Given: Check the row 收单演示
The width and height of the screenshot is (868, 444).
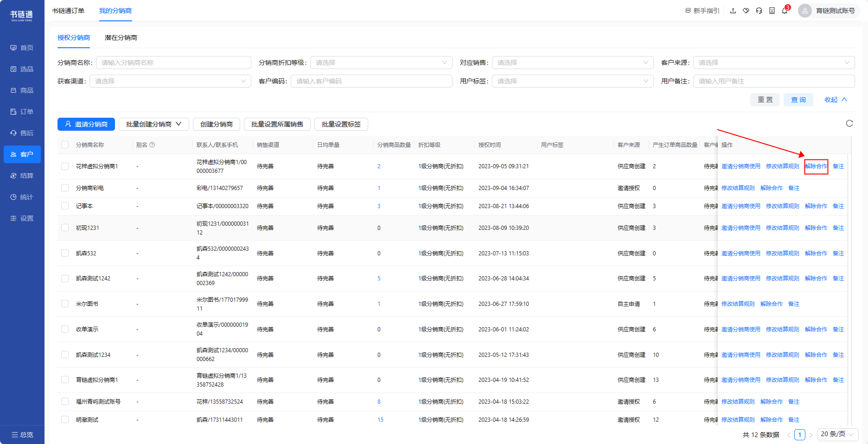Looking at the screenshot, I should pyautogui.click(x=65, y=330).
